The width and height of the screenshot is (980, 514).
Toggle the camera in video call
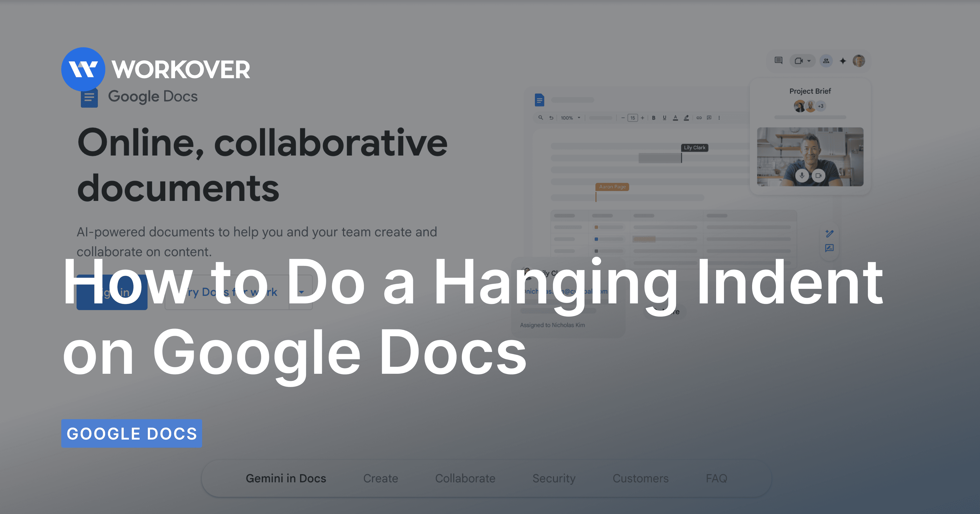818,176
